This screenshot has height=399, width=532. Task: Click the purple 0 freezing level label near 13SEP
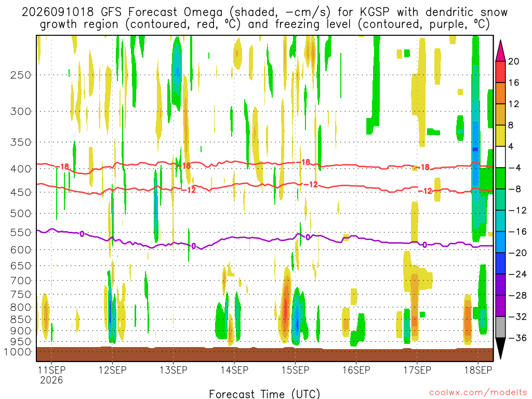193,246
